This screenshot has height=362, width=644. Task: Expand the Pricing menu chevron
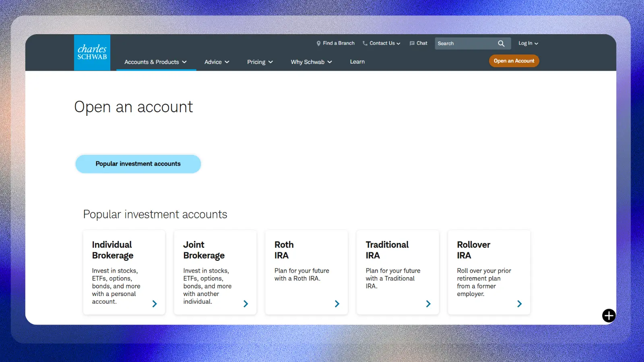tap(270, 62)
